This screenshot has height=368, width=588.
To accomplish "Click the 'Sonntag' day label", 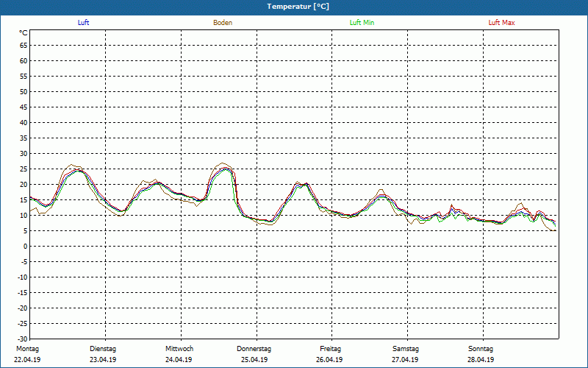I will (x=481, y=349).
